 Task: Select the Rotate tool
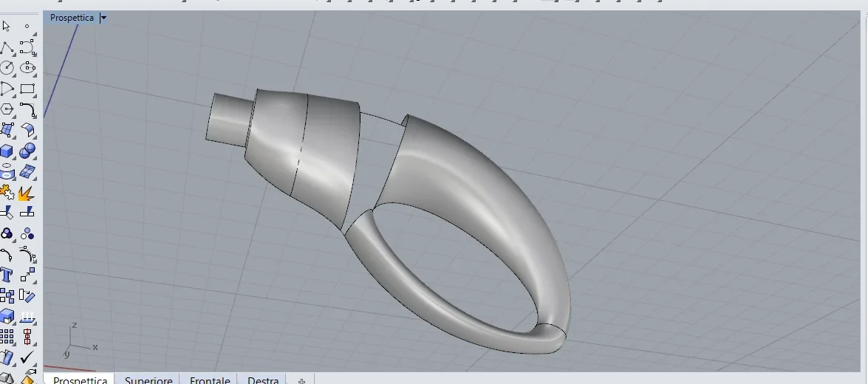(x=27, y=296)
